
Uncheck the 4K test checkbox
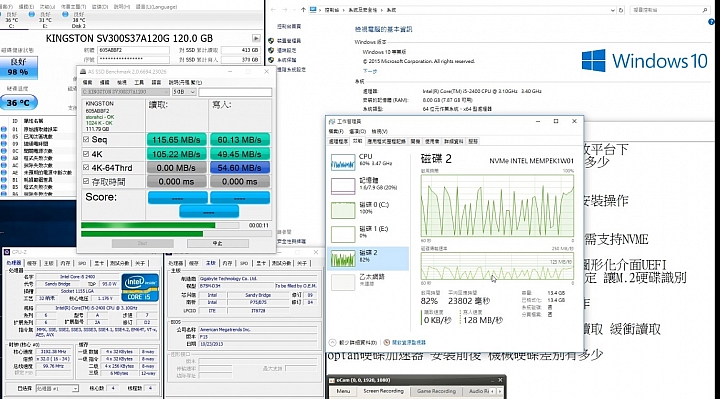(x=86, y=154)
